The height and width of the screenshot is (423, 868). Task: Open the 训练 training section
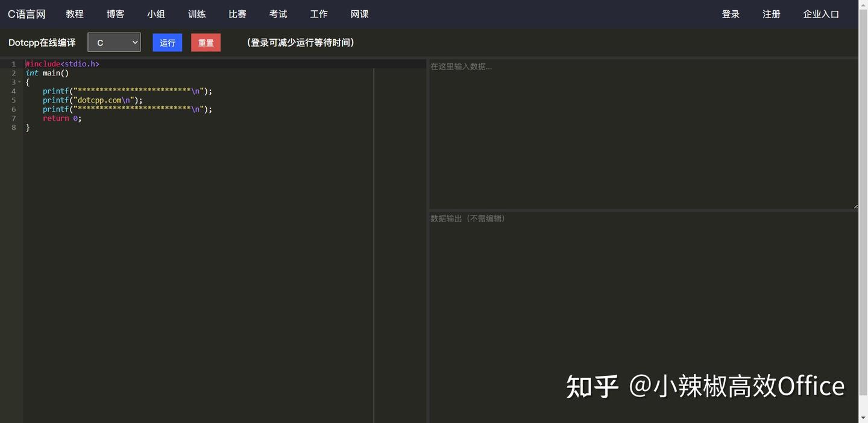point(197,14)
